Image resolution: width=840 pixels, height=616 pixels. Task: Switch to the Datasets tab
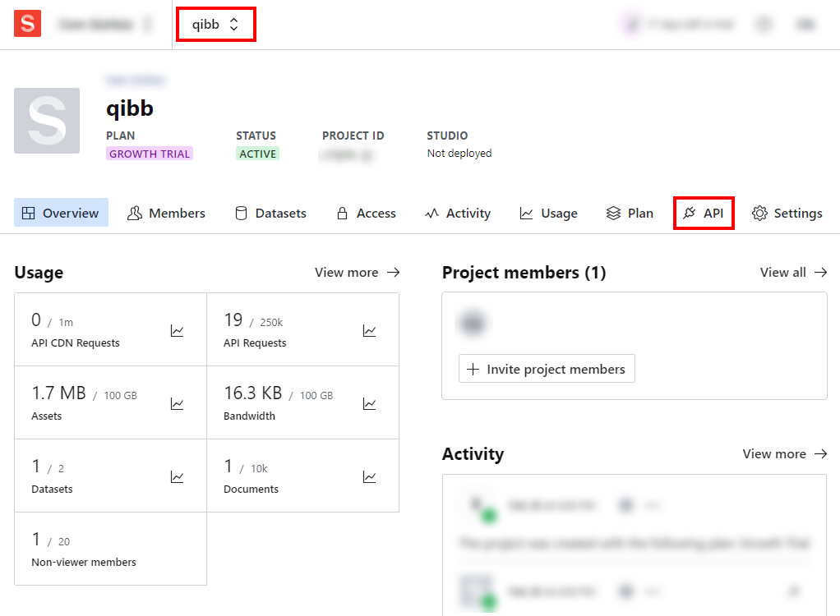pyautogui.click(x=270, y=213)
